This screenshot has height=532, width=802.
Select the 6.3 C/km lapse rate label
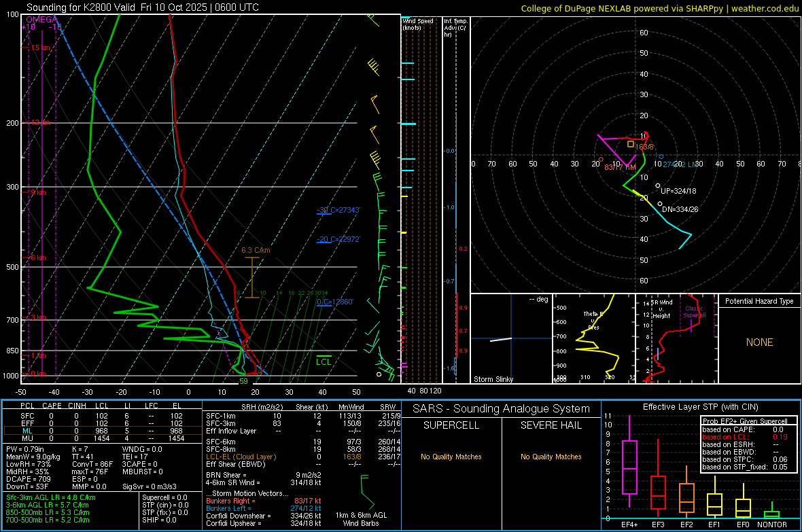coord(256,250)
